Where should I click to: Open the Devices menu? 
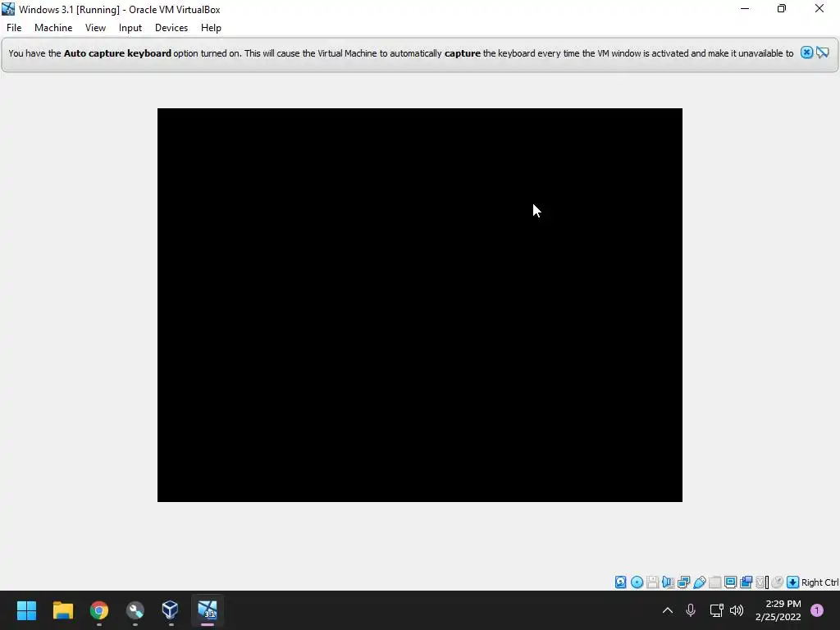pos(171,28)
